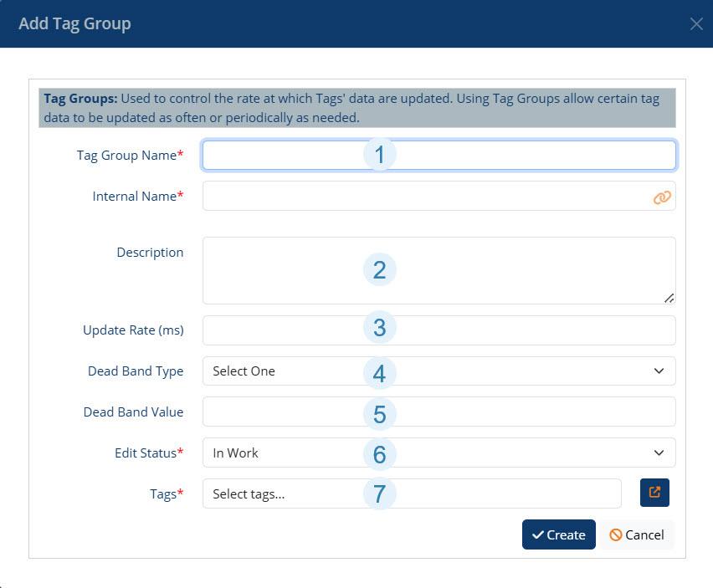Click the Tag Group Name label
The image size is (713, 588).
(x=129, y=156)
